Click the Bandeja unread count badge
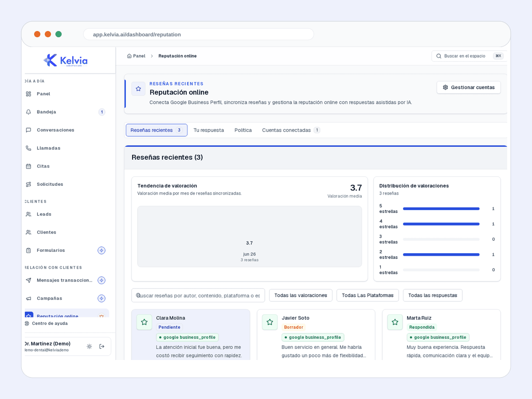 point(102,112)
